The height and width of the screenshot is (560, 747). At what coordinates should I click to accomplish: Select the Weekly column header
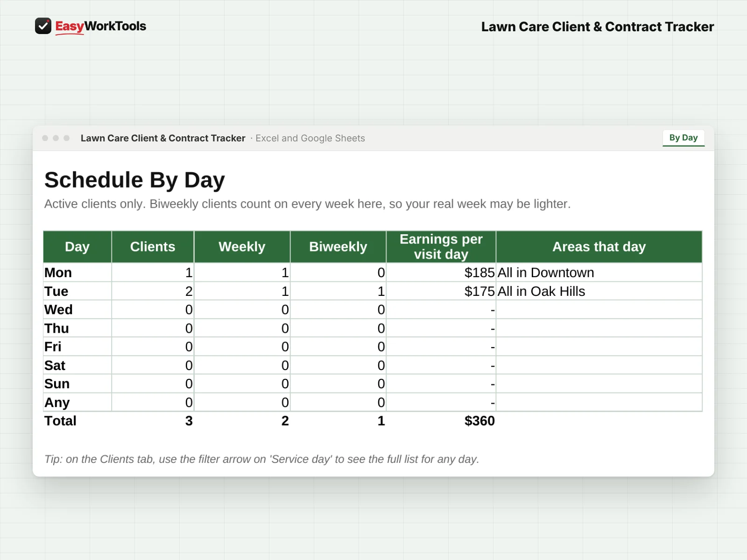point(242,246)
